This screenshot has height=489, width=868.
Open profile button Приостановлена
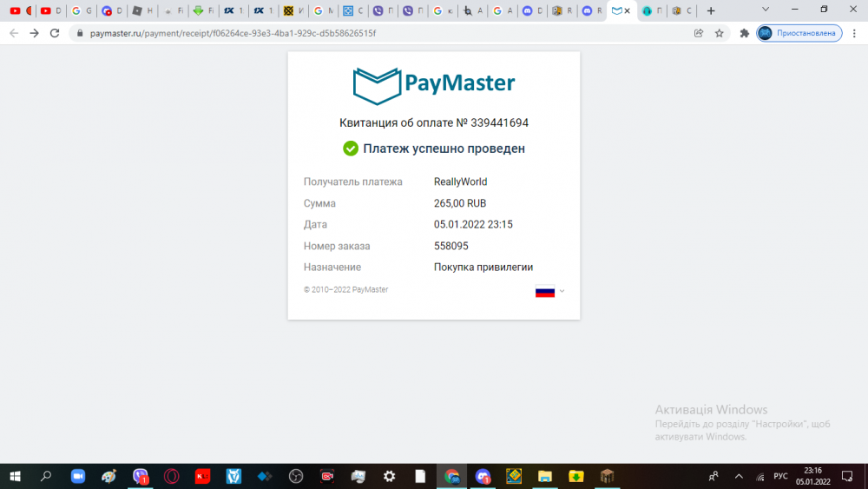[x=799, y=33]
